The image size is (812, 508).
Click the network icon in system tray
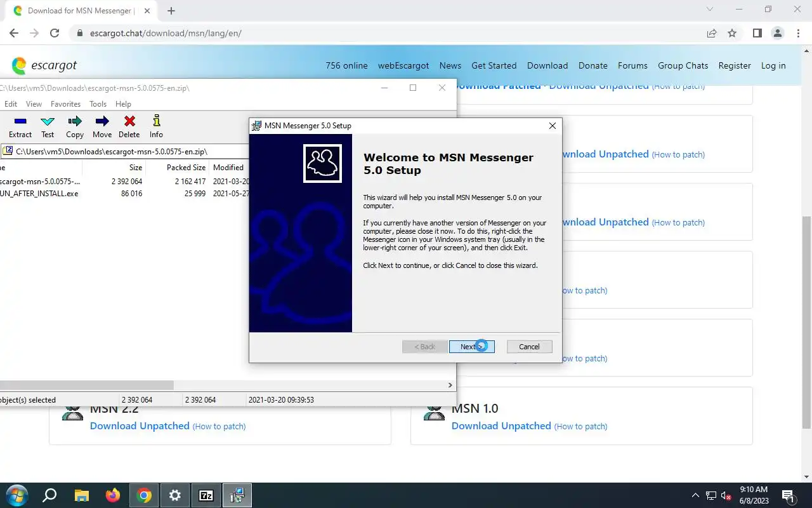coord(711,496)
